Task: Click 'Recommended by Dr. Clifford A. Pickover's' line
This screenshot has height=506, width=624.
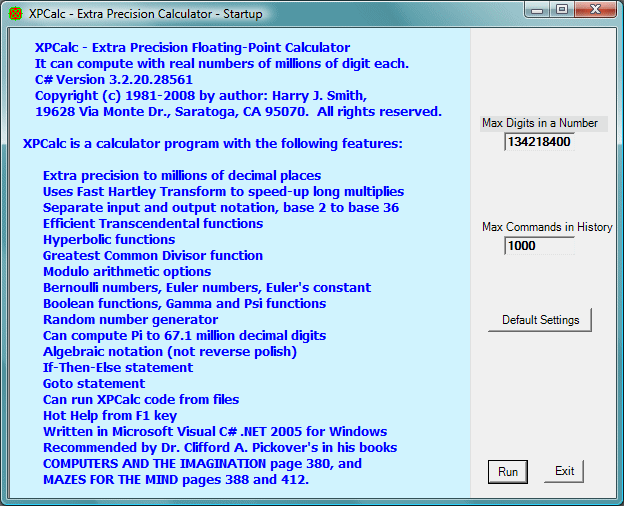Action: tap(220, 447)
